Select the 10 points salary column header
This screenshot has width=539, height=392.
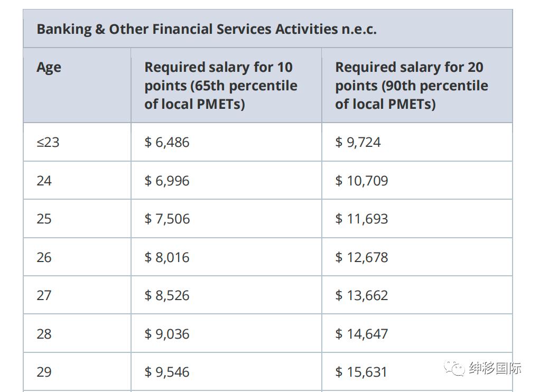[x=221, y=86]
